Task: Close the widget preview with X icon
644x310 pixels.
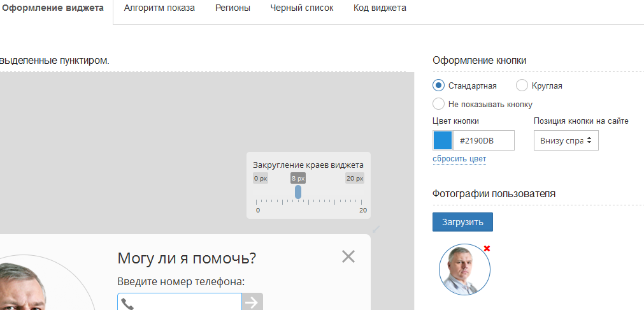Action: pyautogui.click(x=348, y=256)
